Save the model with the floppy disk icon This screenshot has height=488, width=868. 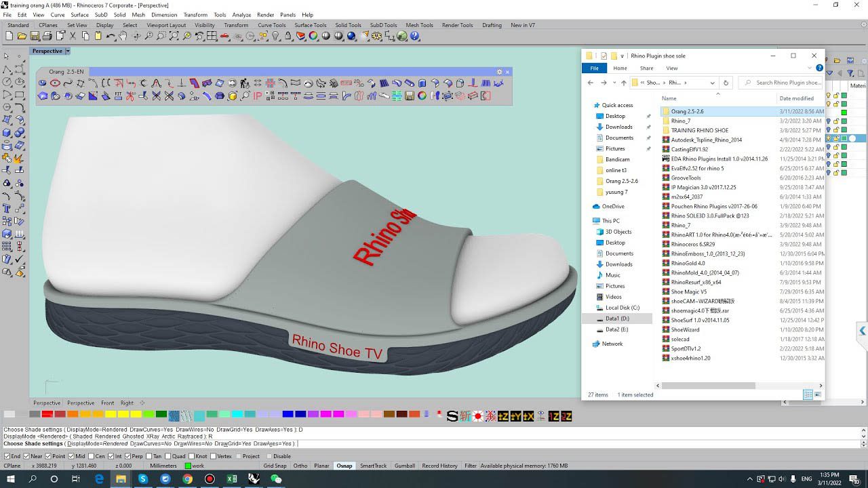pyautogui.click(x=35, y=36)
